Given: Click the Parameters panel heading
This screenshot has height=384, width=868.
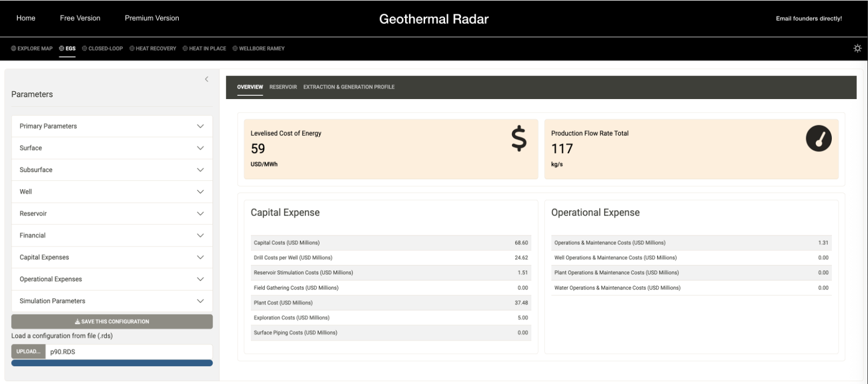Looking at the screenshot, I should pos(32,95).
